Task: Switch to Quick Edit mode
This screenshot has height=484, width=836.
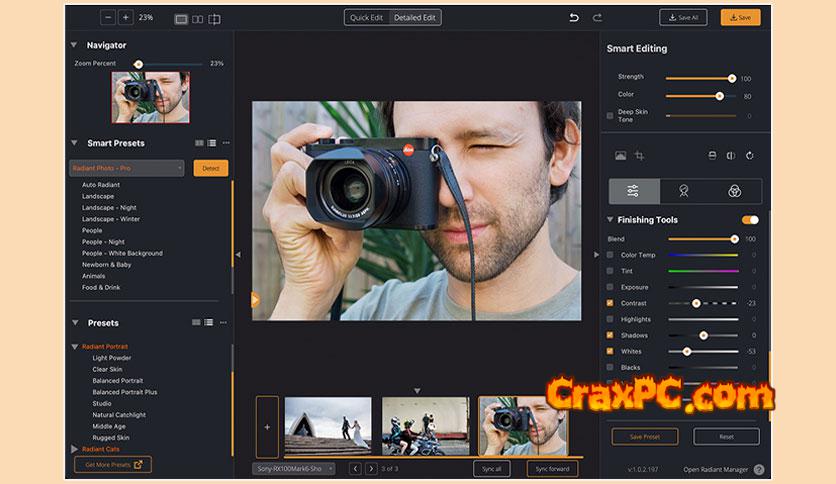Action: (367, 17)
